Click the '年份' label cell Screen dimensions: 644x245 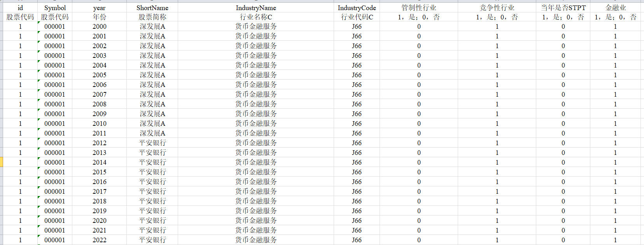point(99,17)
